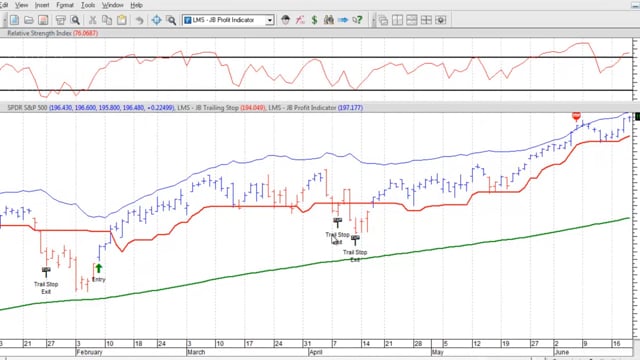Click the blue crosshair pointer icon

pos(156,20)
